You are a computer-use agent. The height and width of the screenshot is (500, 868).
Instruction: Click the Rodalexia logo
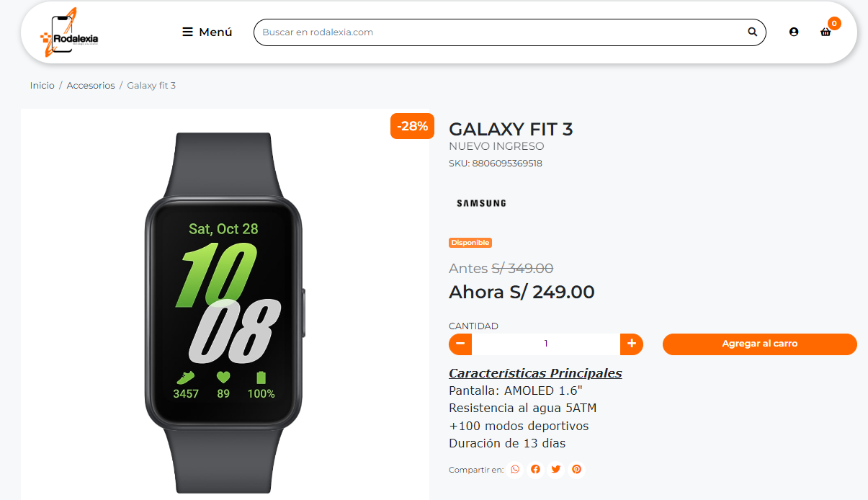tap(69, 32)
